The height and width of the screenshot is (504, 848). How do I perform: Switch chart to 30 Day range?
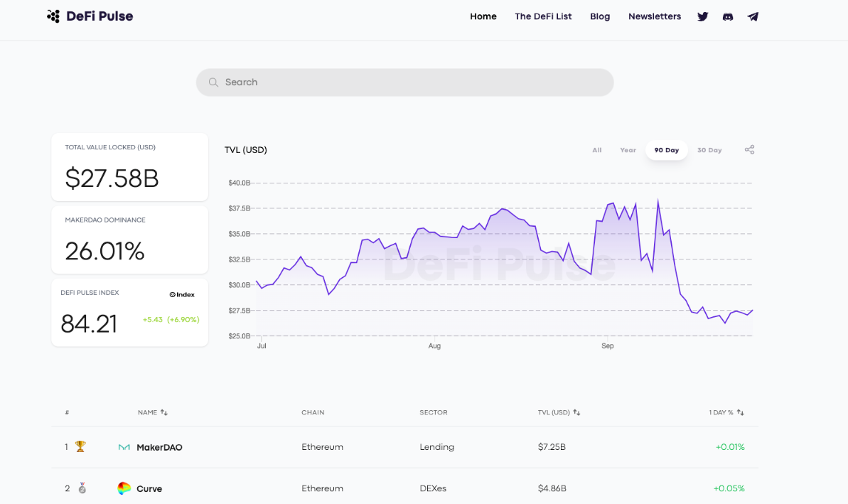(709, 150)
